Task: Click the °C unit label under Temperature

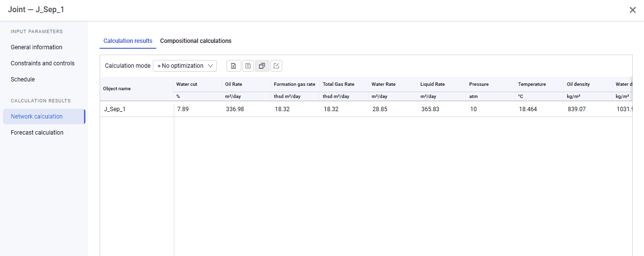Action: (x=520, y=97)
